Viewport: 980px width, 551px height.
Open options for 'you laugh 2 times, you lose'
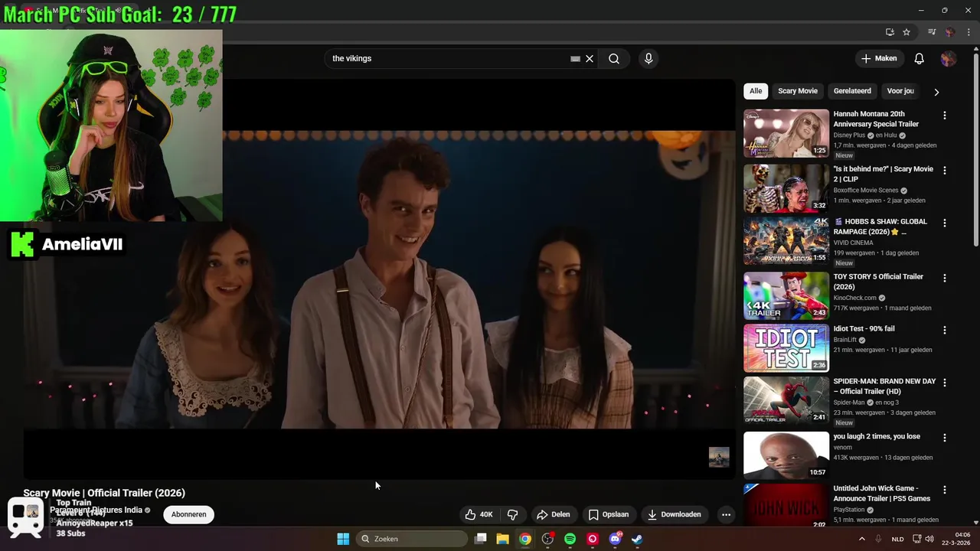tap(944, 438)
